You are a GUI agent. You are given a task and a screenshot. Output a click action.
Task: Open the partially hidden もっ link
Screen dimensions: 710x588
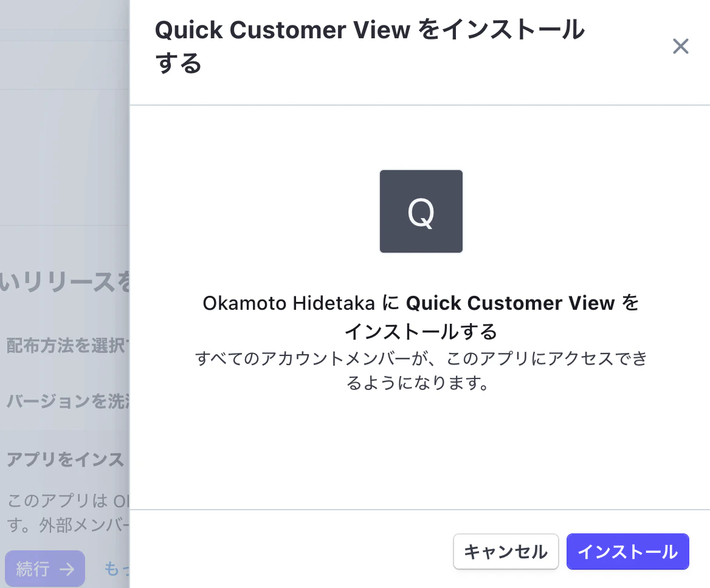tap(117, 569)
